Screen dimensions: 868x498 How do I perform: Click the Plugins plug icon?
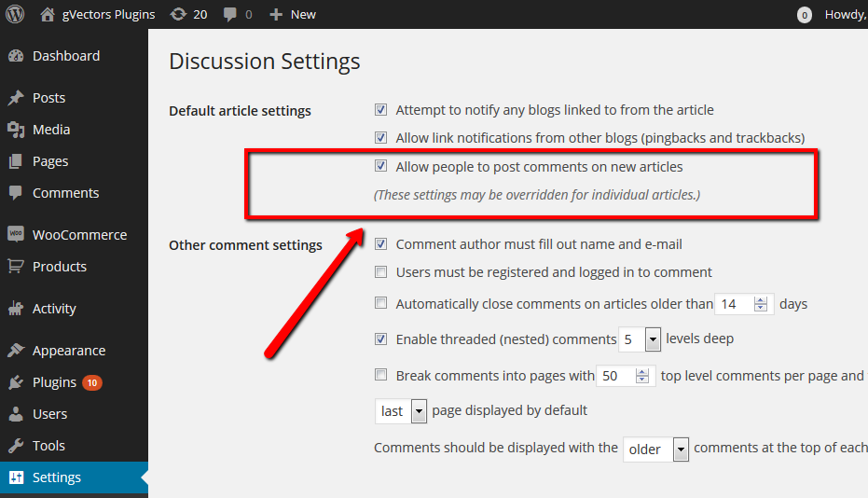click(x=16, y=382)
